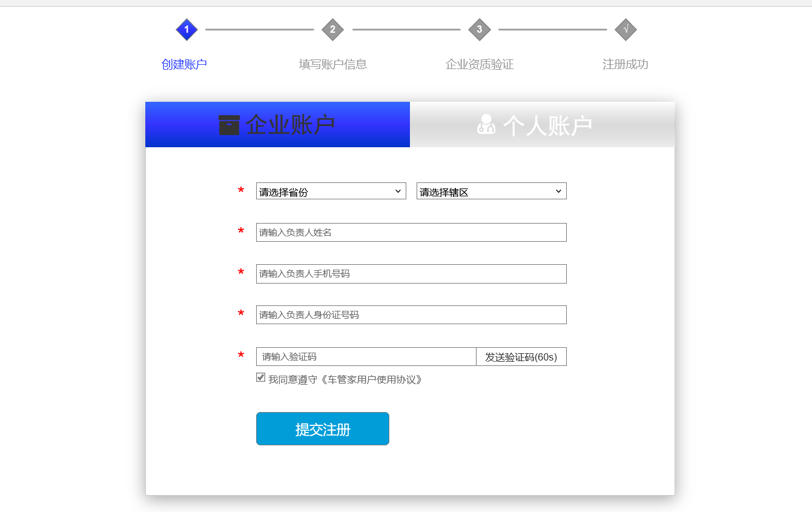Click the 发送验证码(60s) button
The image size is (812, 512).
point(521,356)
